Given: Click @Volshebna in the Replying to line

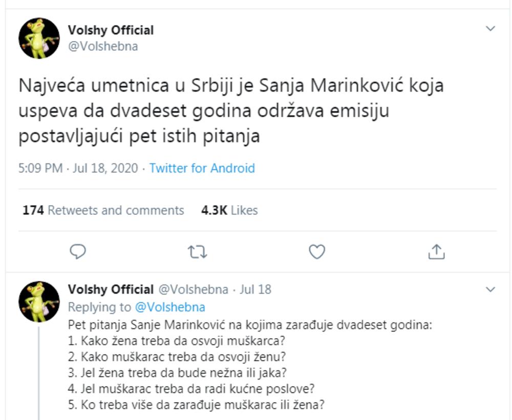Looking at the screenshot, I should (x=169, y=307).
